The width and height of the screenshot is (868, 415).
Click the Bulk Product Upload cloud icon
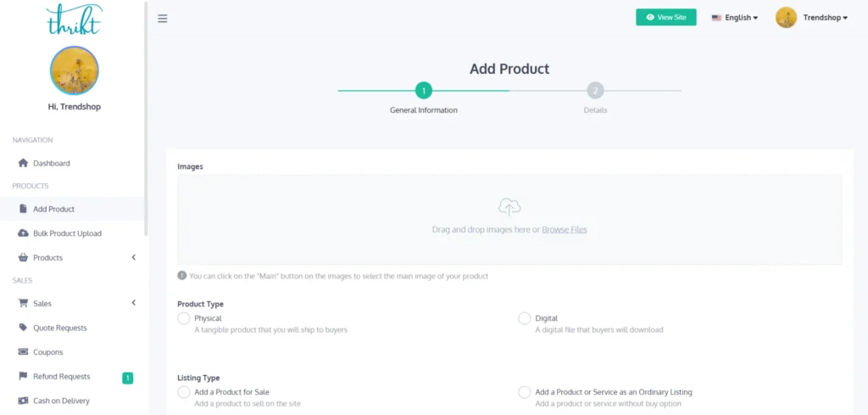tap(23, 233)
